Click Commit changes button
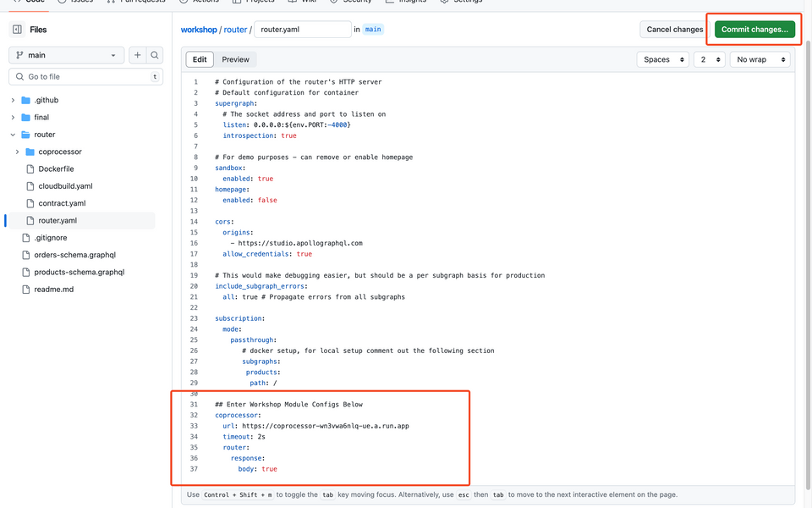 pyautogui.click(x=754, y=30)
